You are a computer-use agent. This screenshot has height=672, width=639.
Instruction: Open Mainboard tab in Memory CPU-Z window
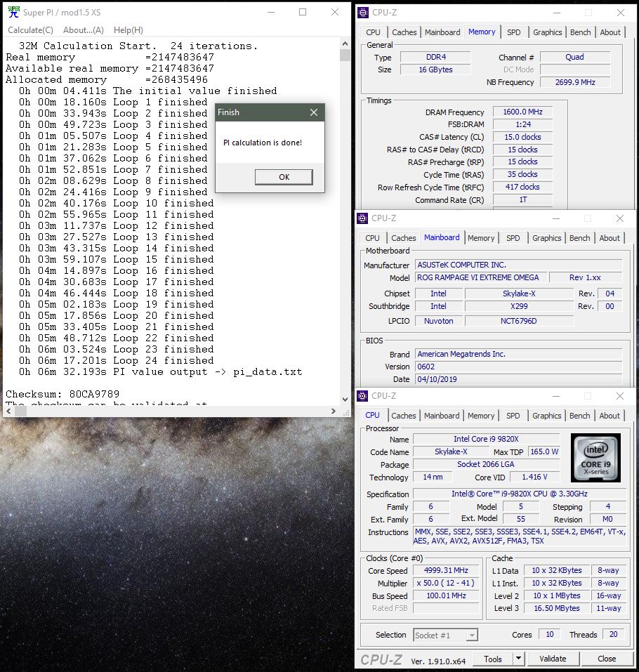442,32
